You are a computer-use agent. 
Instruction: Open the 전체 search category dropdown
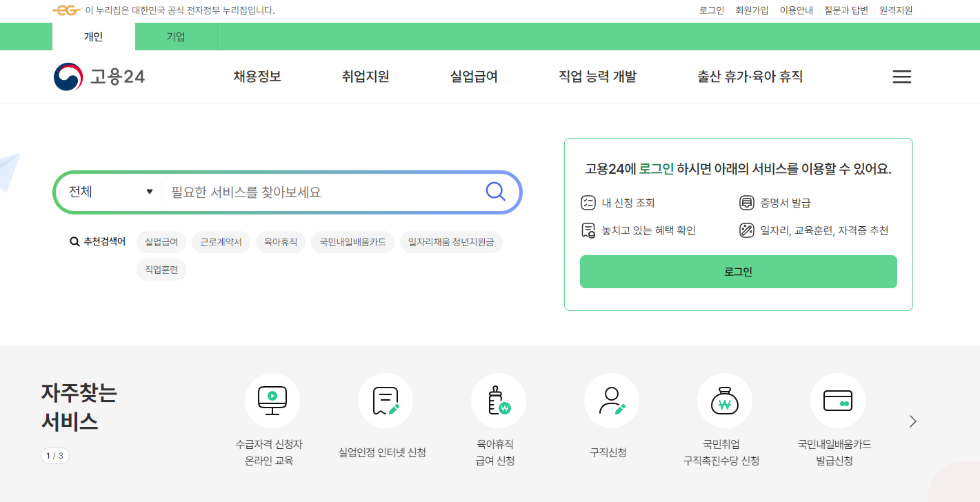(110, 192)
